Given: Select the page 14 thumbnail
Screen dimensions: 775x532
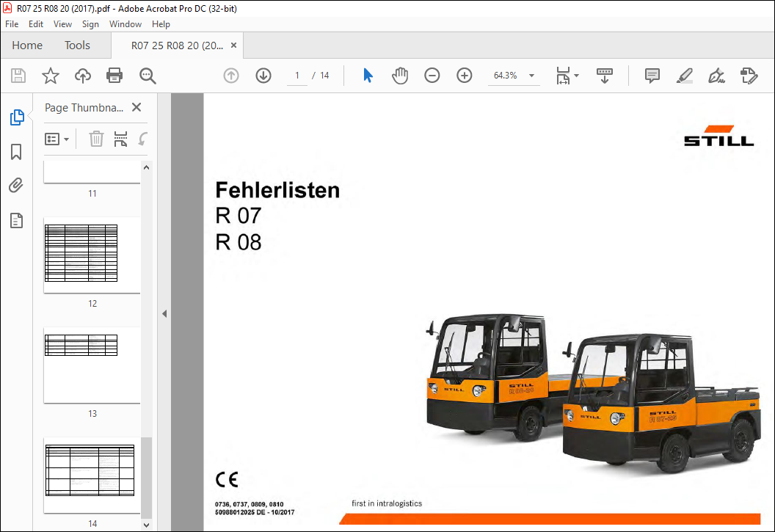Looking at the screenshot, I should 92,475.
